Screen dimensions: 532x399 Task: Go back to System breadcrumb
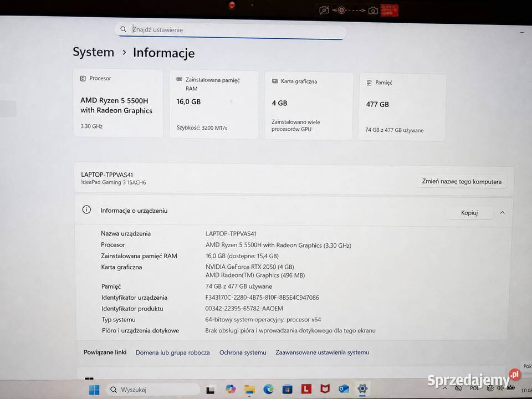tap(93, 52)
